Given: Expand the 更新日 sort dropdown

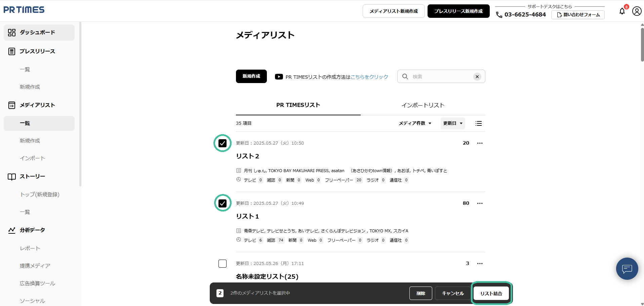Looking at the screenshot, I should (x=452, y=123).
